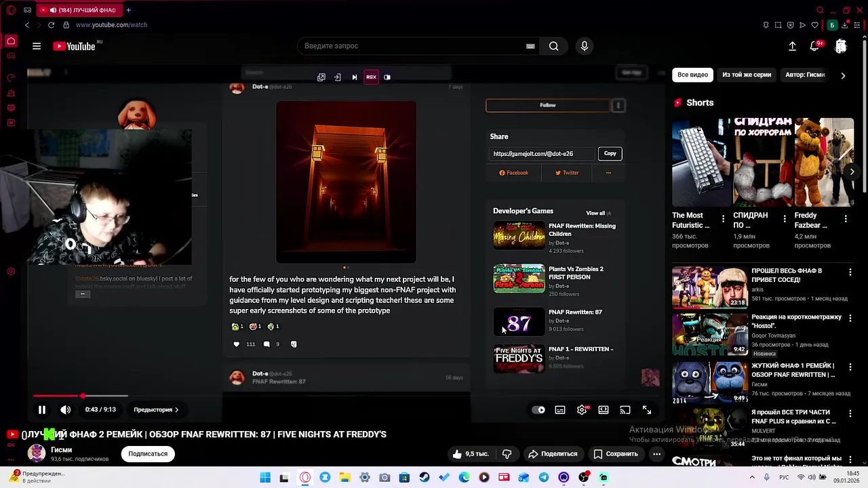Open options for The Most Futuristic short
Image resolution: width=868 pixels, height=488 pixels.
(x=723, y=219)
